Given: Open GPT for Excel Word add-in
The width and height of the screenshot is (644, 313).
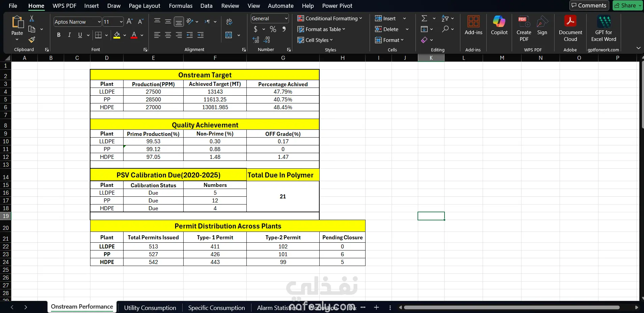Looking at the screenshot, I should point(604,28).
